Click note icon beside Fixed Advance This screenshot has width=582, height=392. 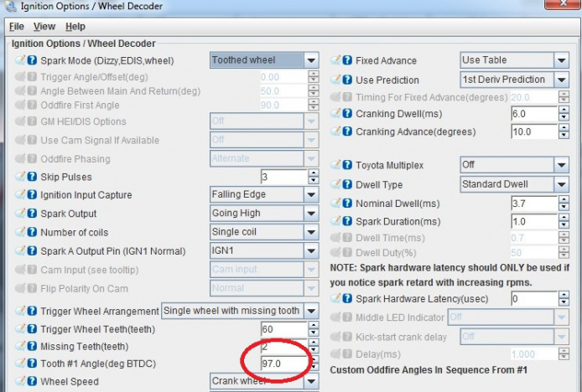click(x=335, y=60)
